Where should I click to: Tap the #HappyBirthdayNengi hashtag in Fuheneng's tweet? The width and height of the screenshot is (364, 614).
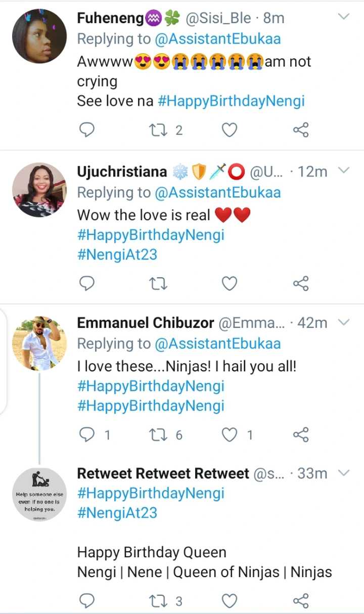click(231, 101)
